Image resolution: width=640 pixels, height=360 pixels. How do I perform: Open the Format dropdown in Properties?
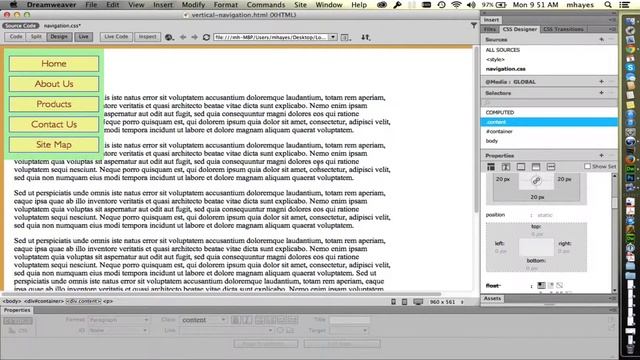click(146, 320)
